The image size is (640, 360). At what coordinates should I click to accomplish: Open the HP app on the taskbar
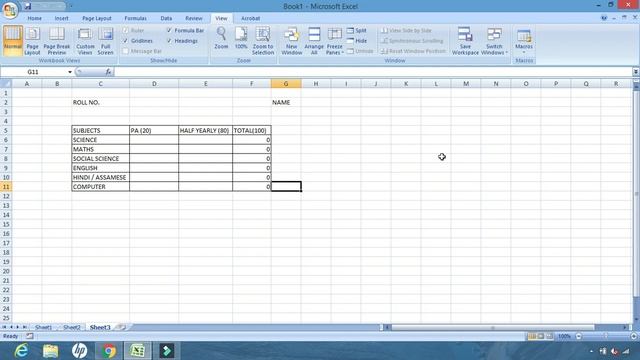point(79,351)
